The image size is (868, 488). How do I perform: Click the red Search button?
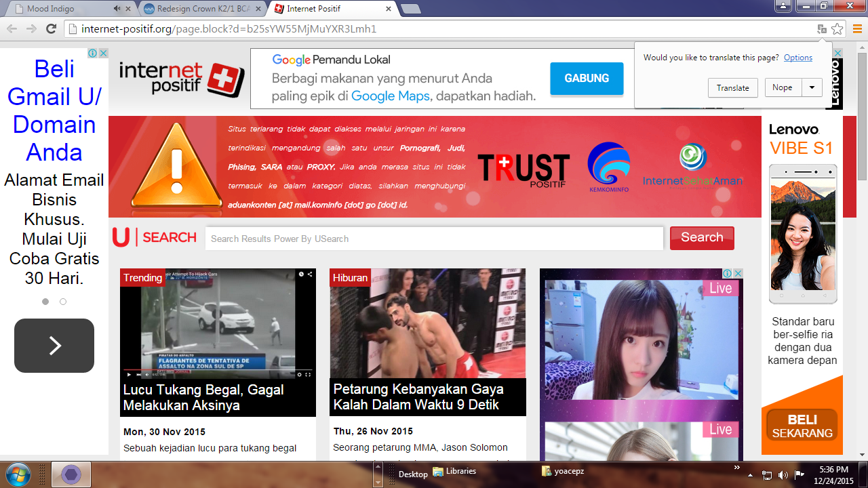click(702, 238)
